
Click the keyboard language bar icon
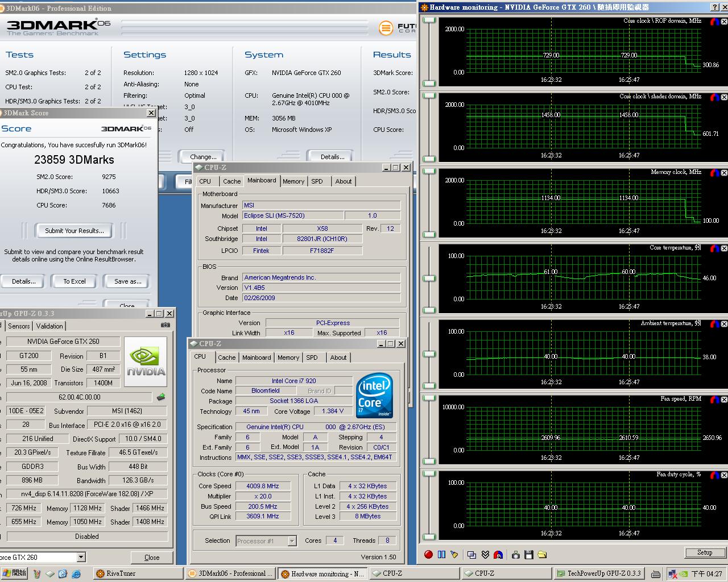coord(656,574)
